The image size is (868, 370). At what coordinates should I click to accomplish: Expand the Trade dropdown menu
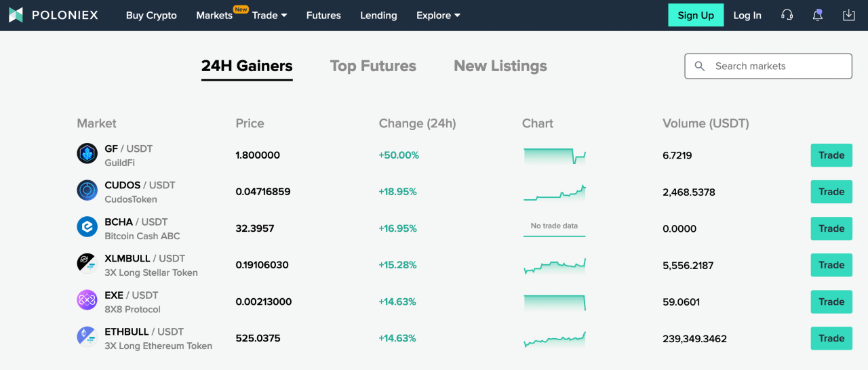pos(269,15)
